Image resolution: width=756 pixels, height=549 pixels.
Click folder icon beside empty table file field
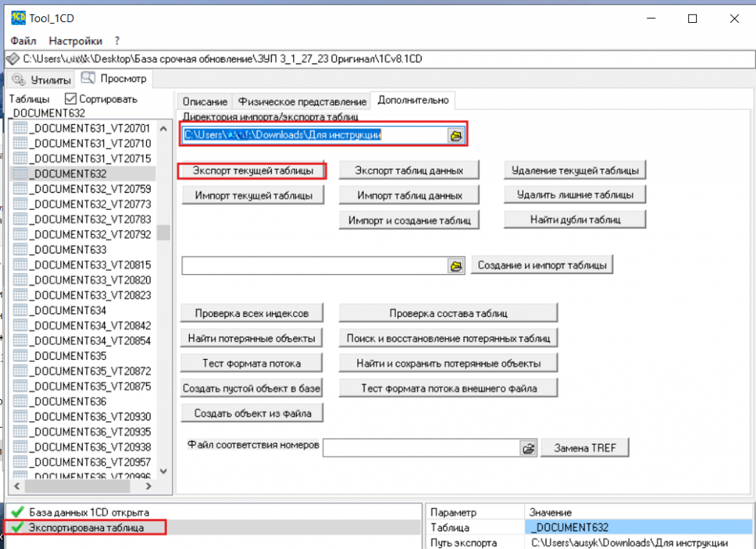click(x=456, y=266)
